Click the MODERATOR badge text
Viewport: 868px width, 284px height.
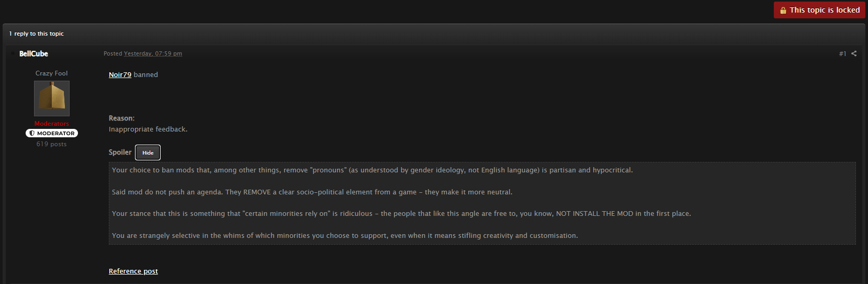pyautogui.click(x=55, y=133)
